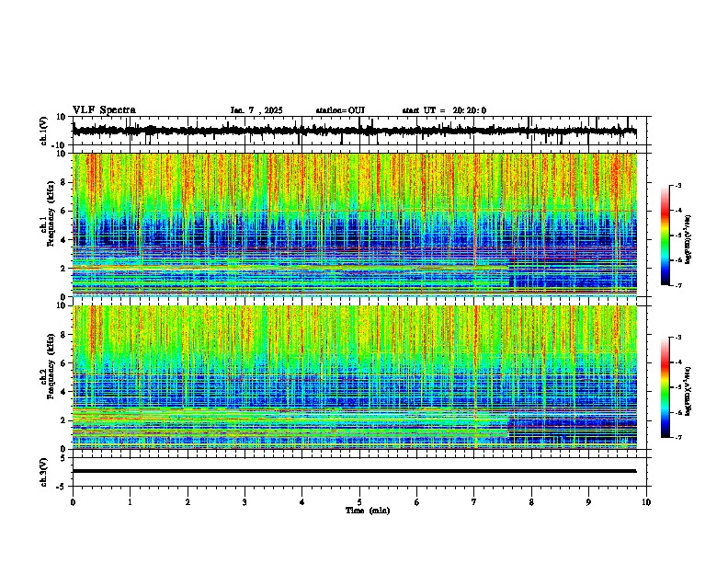Screen dimensions: 728x563
Task: Click the ch.2 colorbar log(PSD) label
Action: point(688,391)
